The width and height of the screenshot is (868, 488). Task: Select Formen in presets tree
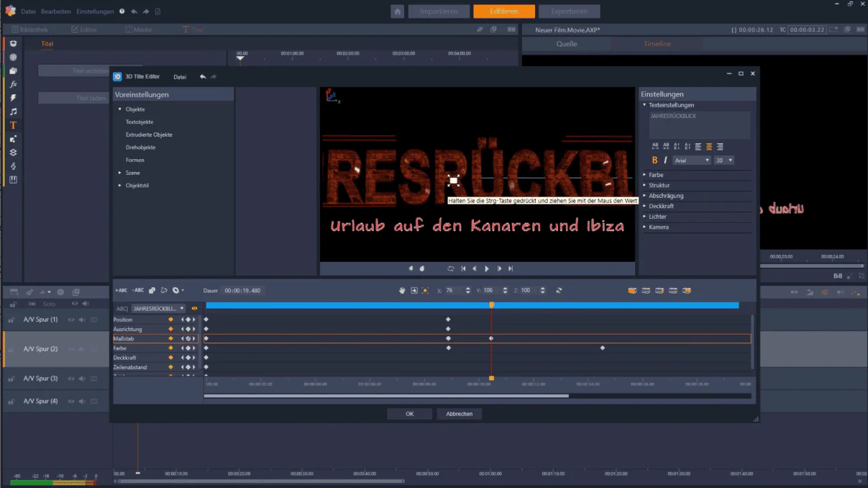tap(135, 160)
